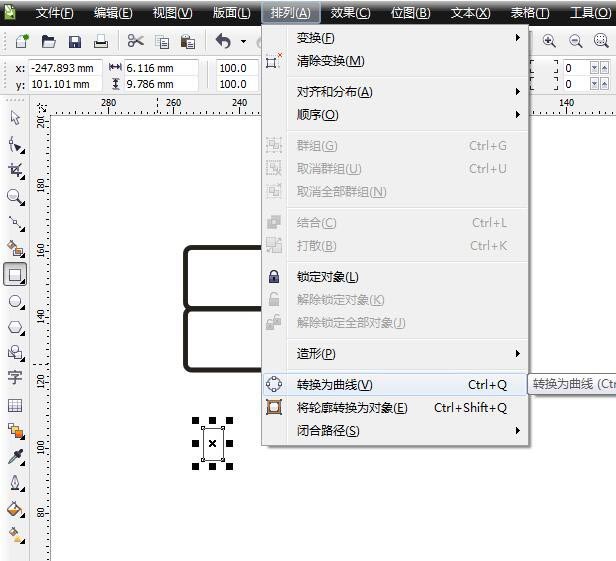Screen dimensions: 616x561
Task: Open the 位图(B) menu
Action: point(411,13)
